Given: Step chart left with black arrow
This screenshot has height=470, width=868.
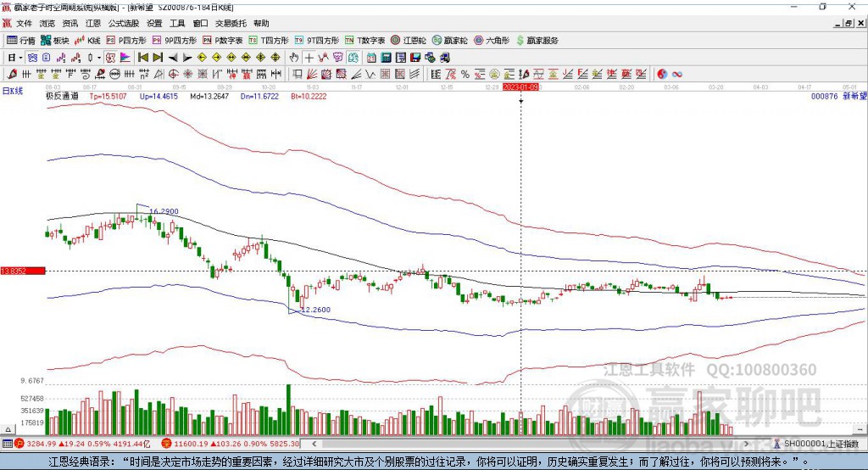Looking at the screenshot, I should [x=173, y=58].
